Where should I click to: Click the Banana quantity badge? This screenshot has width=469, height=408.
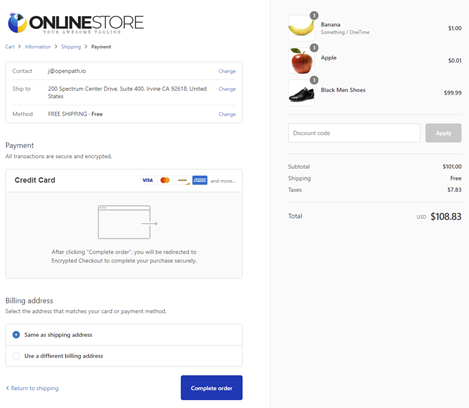pyautogui.click(x=314, y=15)
